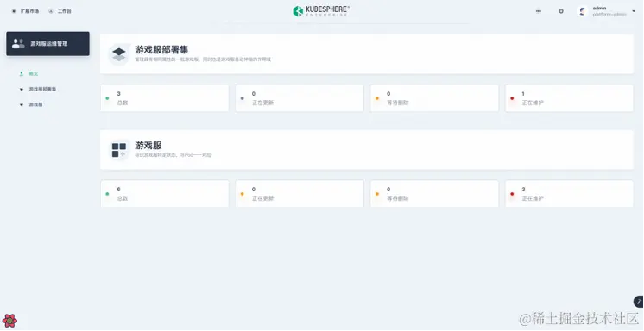Click the dark round wrench button at the right edge
644x331 pixels.
[639, 302]
